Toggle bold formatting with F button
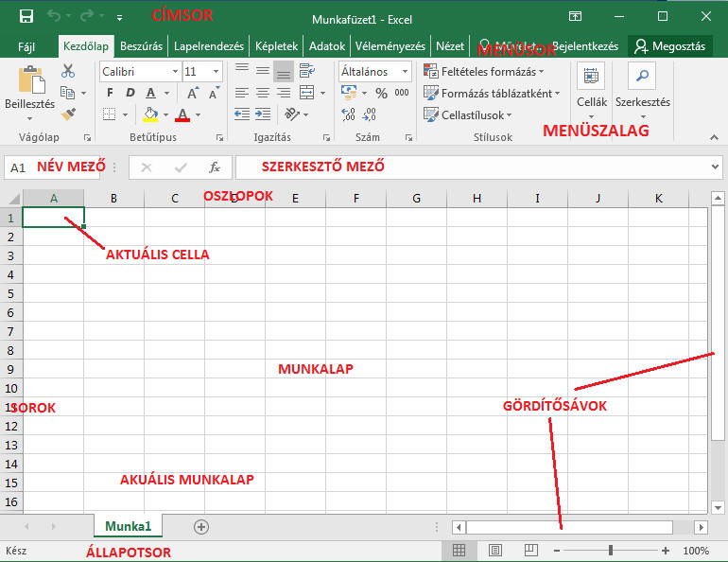The height and width of the screenshot is (562, 728). pos(110,93)
